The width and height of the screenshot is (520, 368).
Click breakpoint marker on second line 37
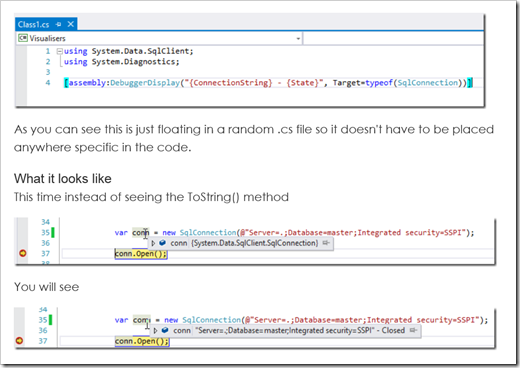point(19,341)
